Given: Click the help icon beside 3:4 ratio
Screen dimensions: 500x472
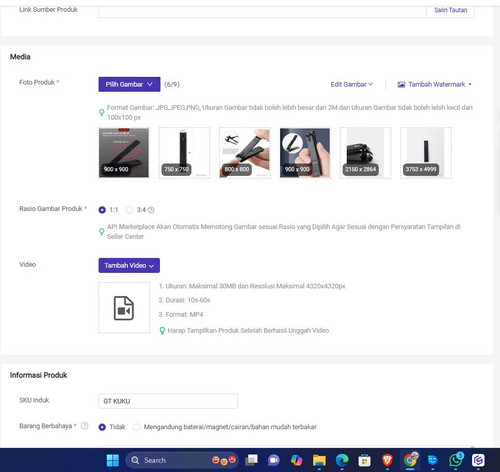Looking at the screenshot, I should pos(151,210).
